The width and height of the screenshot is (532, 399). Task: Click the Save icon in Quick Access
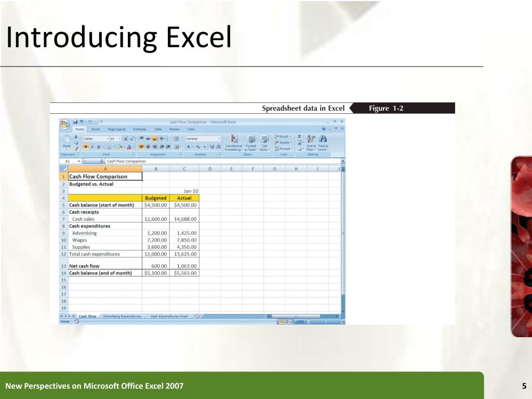coord(75,122)
